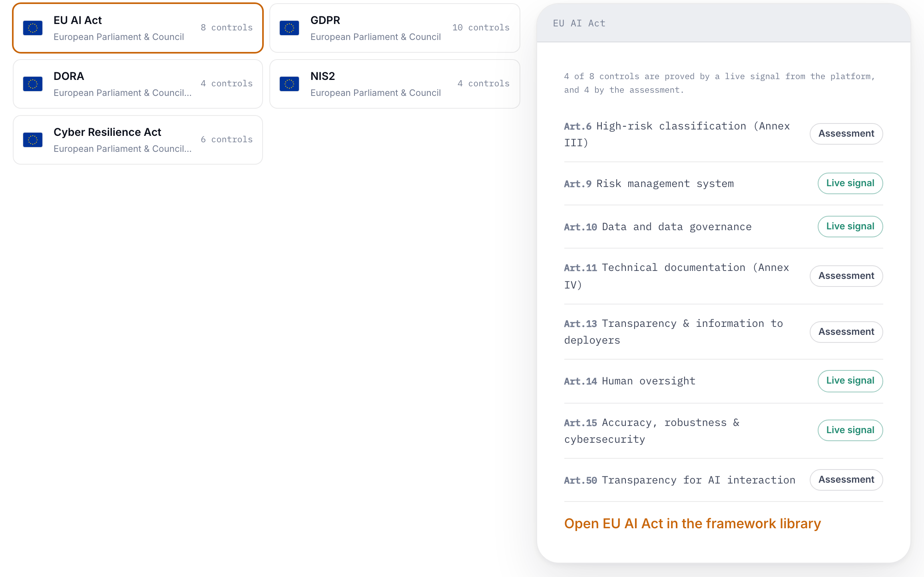Screen dimensions: 924x577
Task: Click the 'Art.6 High-risk classification (Annex III)' text
Action: 677,134
